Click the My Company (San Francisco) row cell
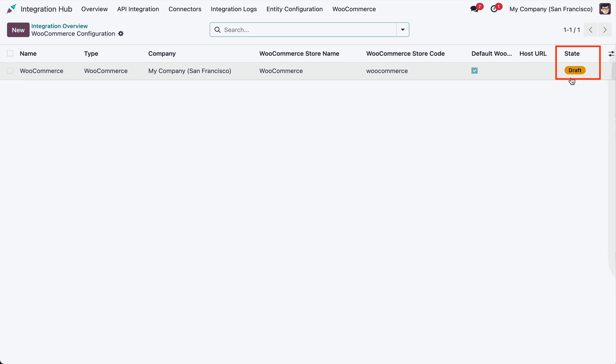The width and height of the screenshot is (616, 364). [190, 71]
